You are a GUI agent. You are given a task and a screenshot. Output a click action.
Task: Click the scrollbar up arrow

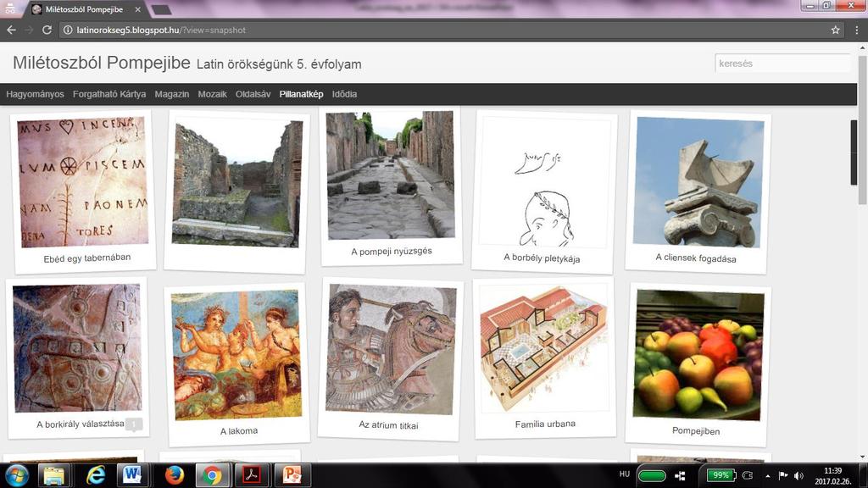tap(862, 47)
